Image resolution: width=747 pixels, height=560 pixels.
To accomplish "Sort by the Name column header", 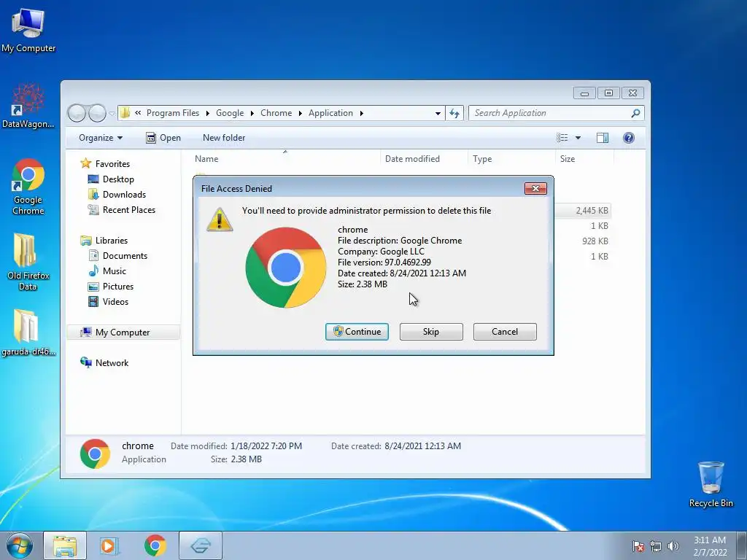I will [x=285, y=159].
